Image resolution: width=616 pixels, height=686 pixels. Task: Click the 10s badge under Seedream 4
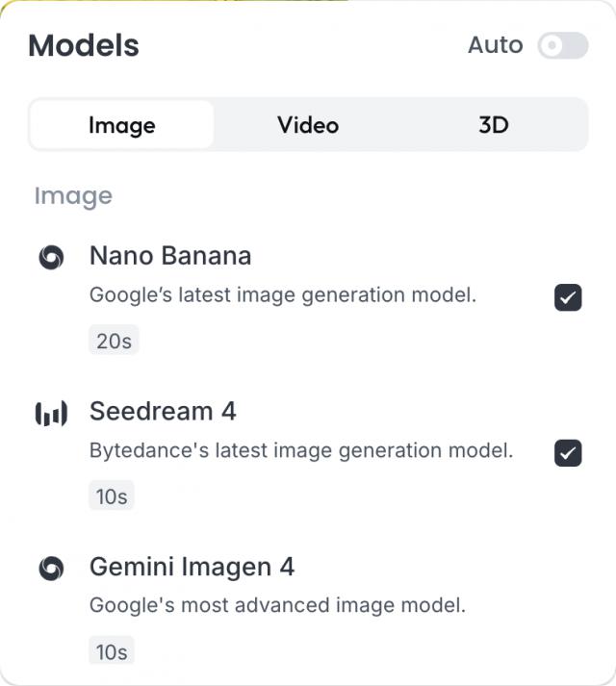(112, 496)
